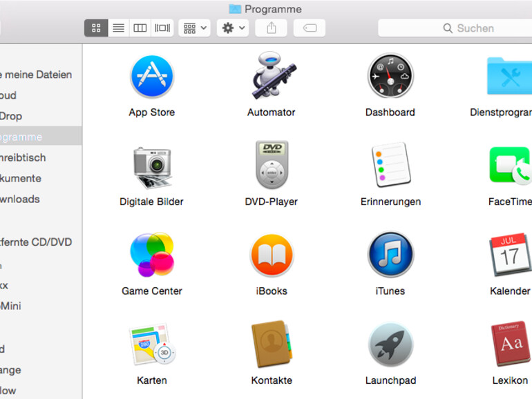Select the Lexikon dictionary icon
Image resolution: width=532 pixels, height=399 pixels.
pos(511,343)
